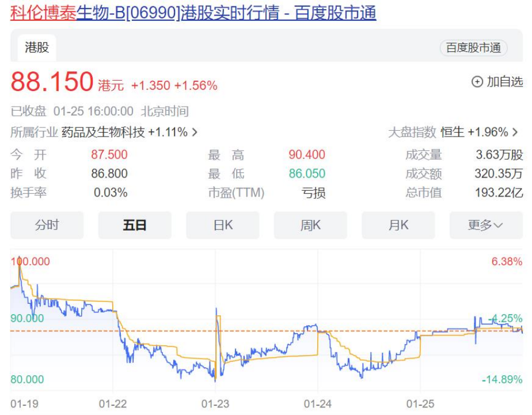Switch chart to 日K view
Screen dimensions: 532x415
223,225
